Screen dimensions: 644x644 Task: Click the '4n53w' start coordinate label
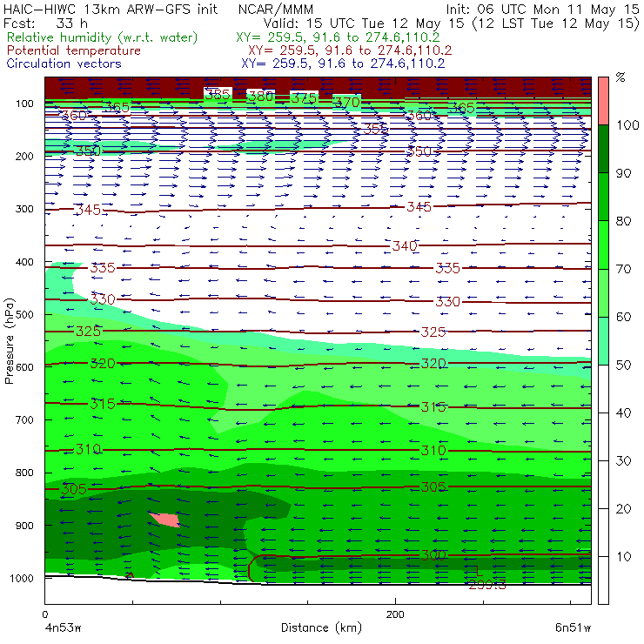[63, 628]
